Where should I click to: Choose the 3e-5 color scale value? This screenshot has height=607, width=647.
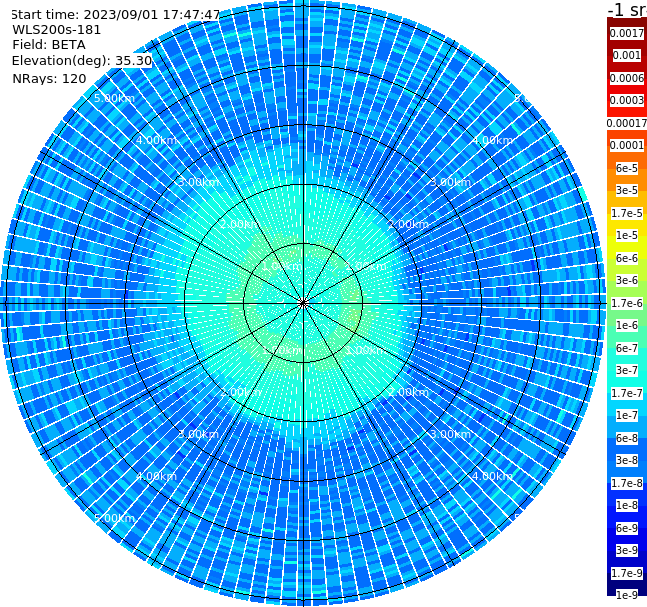click(x=627, y=190)
